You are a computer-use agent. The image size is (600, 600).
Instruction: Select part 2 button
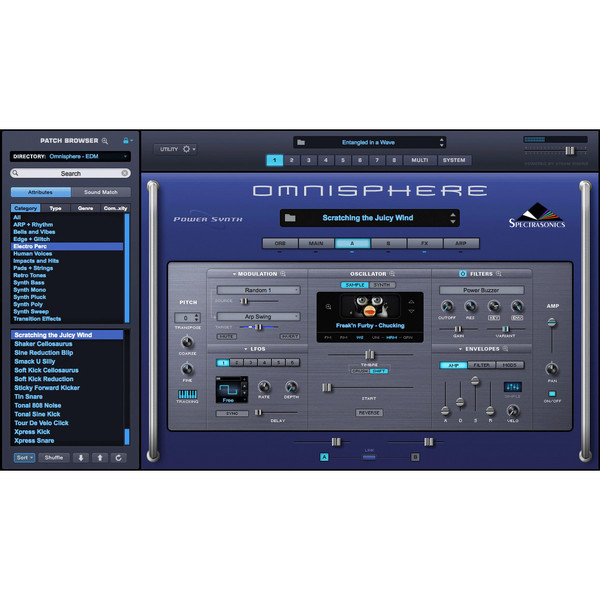tap(292, 160)
